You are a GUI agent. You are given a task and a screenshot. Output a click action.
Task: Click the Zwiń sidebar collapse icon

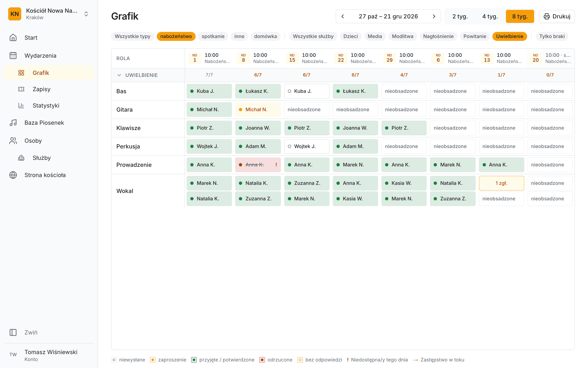(x=13, y=332)
